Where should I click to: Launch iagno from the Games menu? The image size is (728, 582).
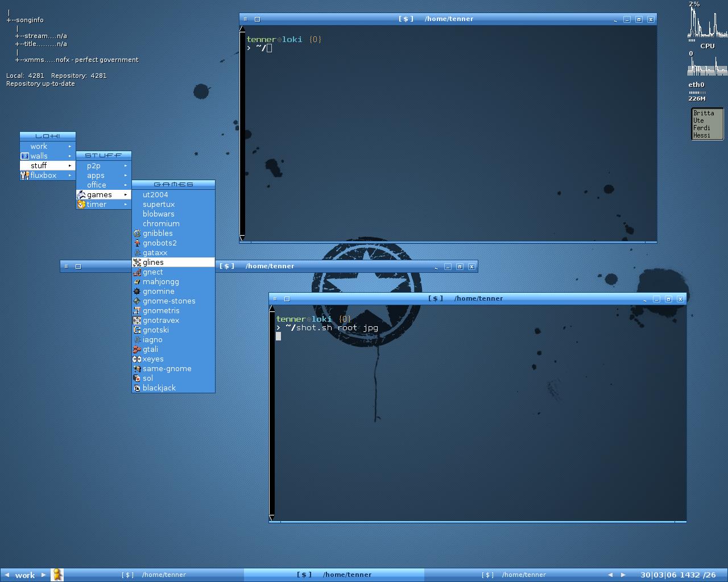173,339
